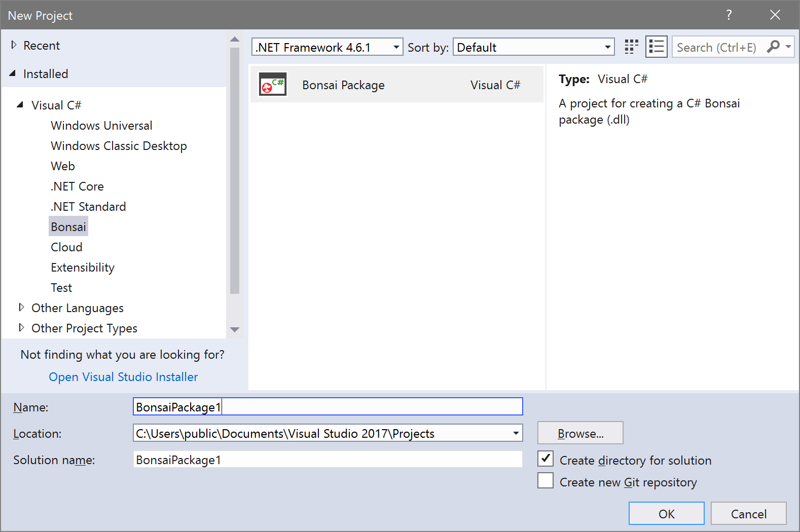Screen dimensions: 800x532
Task: Enable Create new Git repository checkbox
Action: click(546, 481)
